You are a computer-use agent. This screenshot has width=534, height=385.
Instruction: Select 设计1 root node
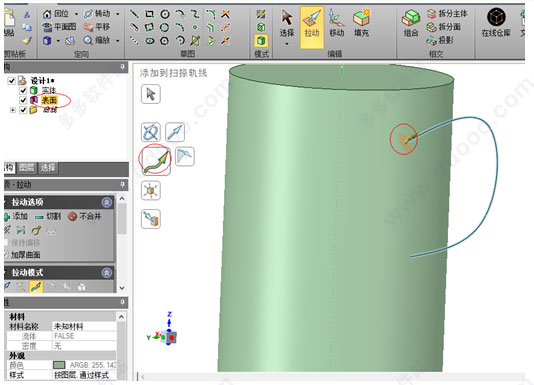click(42, 81)
